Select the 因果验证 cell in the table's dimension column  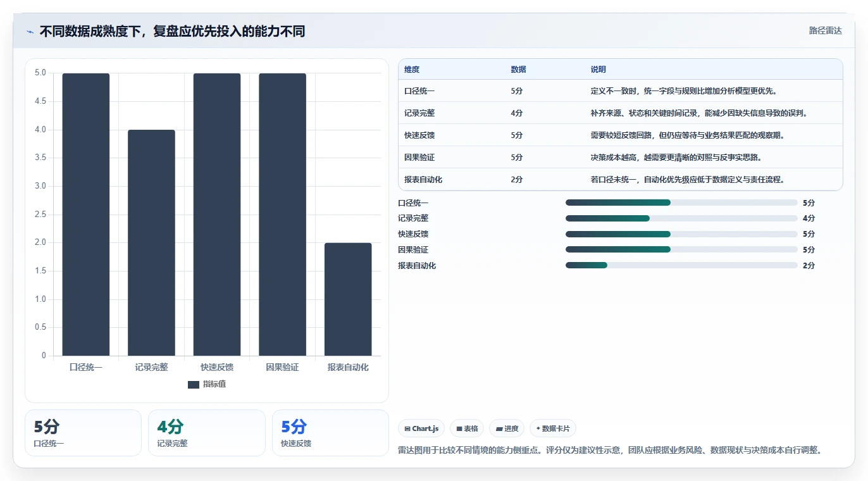(419, 158)
